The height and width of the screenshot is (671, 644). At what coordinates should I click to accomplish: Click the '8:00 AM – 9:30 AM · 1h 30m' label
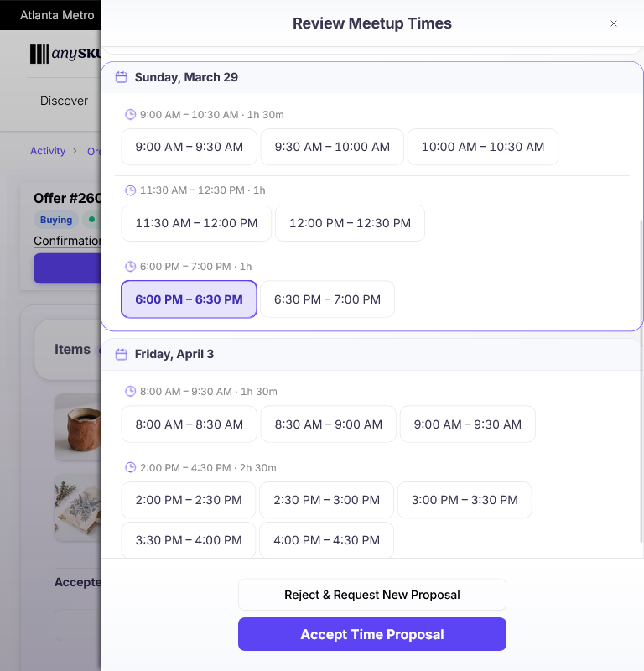coord(209,392)
